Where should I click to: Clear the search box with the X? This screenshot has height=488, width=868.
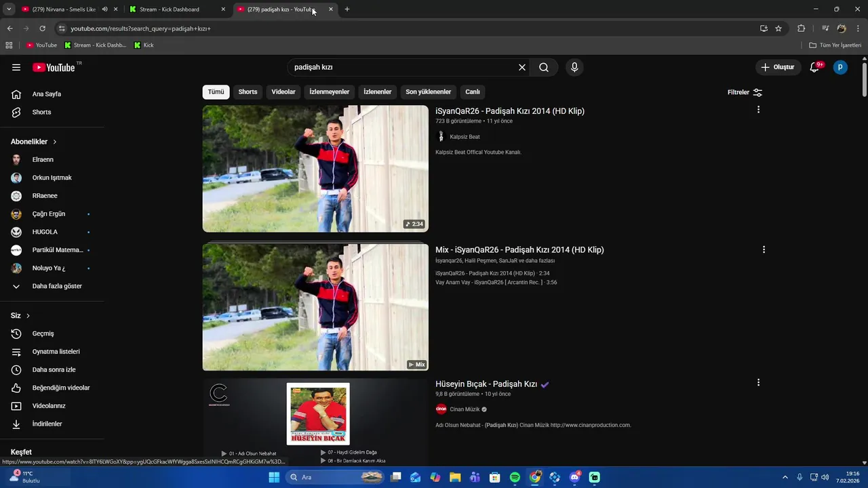point(522,67)
